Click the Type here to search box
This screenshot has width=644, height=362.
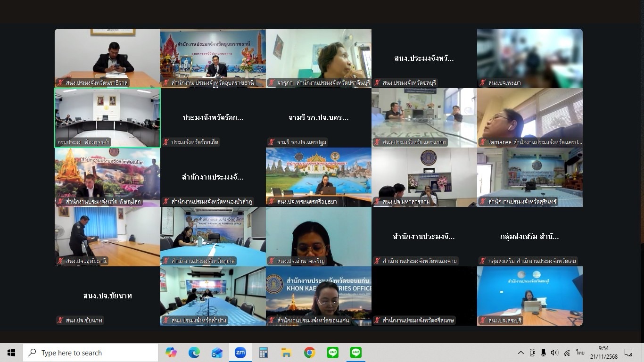91,353
